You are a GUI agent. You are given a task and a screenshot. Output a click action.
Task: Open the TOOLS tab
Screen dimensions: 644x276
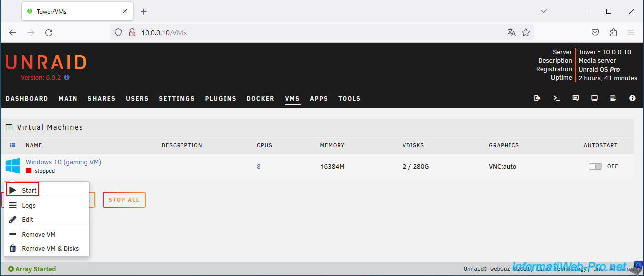[349, 98]
